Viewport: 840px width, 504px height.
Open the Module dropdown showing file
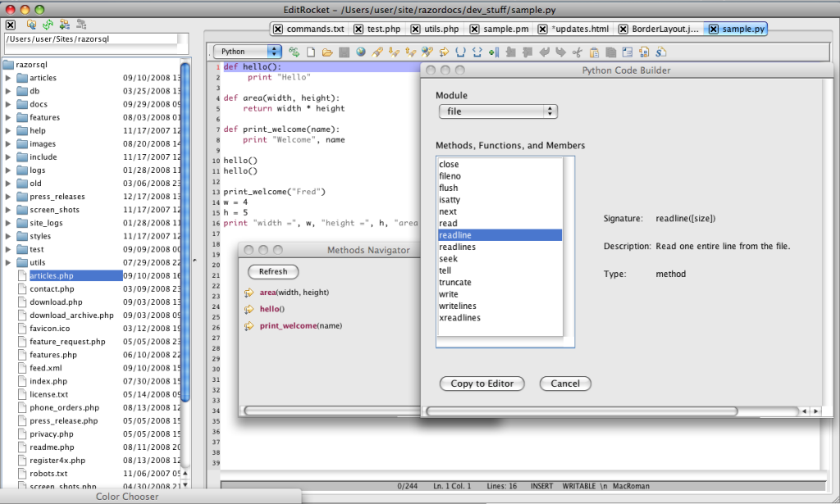point(498,111)
